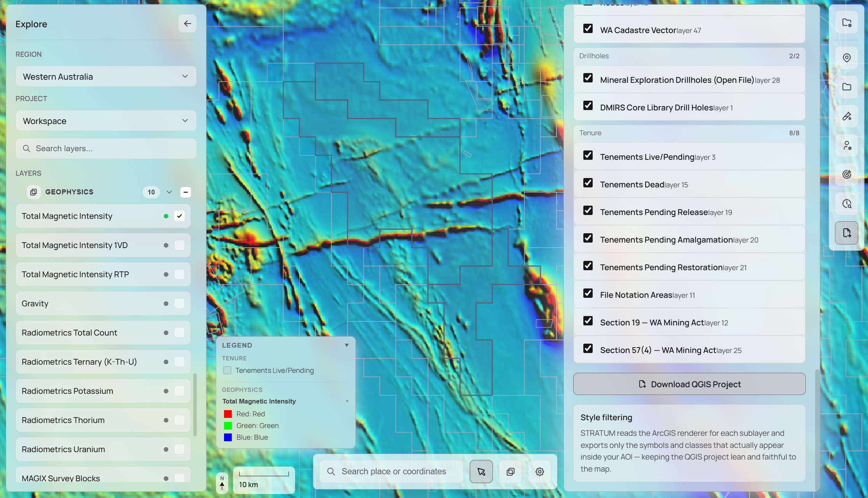Click the target icon in right toolbar
Screen dimensions: 868x498
coord(847,174)
